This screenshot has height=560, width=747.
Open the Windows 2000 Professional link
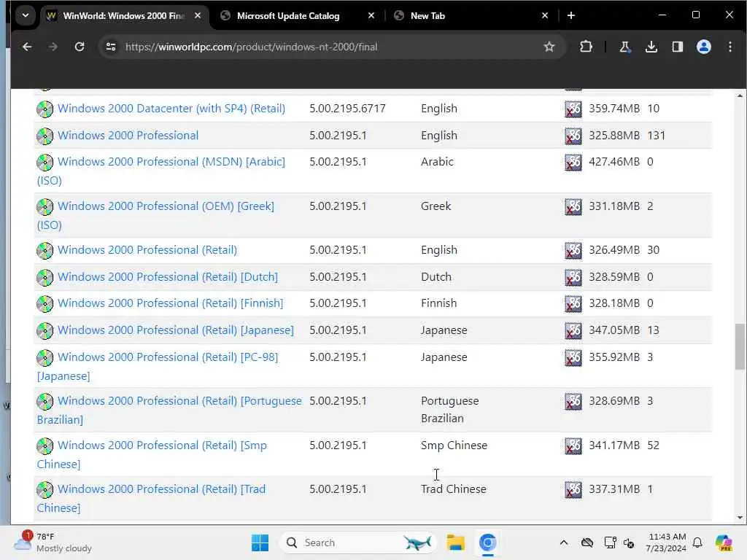coord(128,135)
